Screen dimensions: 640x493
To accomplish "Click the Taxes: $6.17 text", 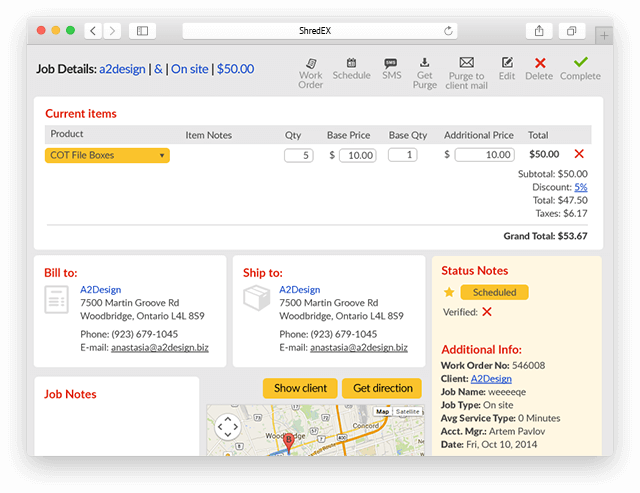I will point(562,213).
